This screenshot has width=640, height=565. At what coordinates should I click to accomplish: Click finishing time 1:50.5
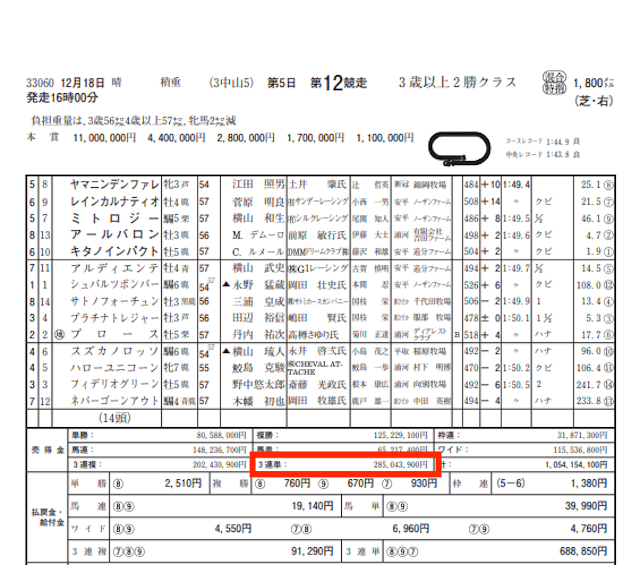point(516,385)
